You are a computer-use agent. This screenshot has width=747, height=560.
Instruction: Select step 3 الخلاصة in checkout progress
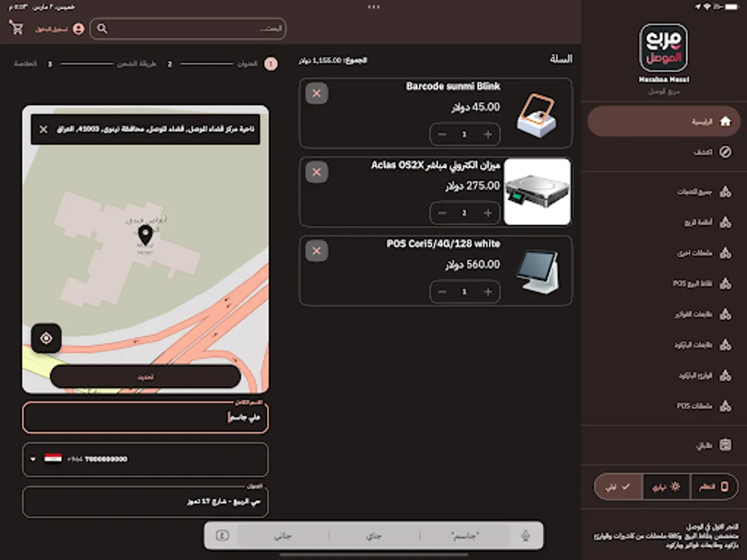(34, 64)
